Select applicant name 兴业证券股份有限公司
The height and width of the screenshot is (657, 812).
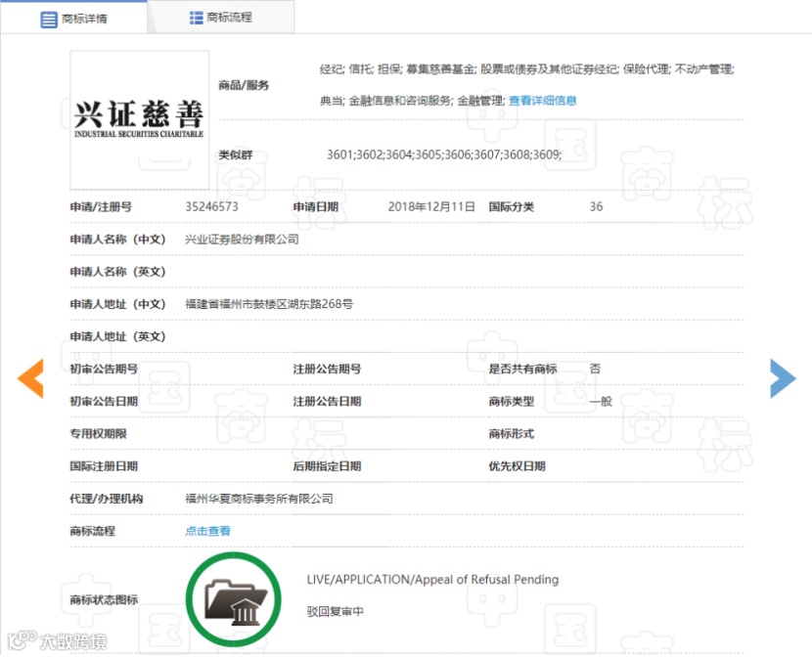pyautogui.click(x=243, y=240)
